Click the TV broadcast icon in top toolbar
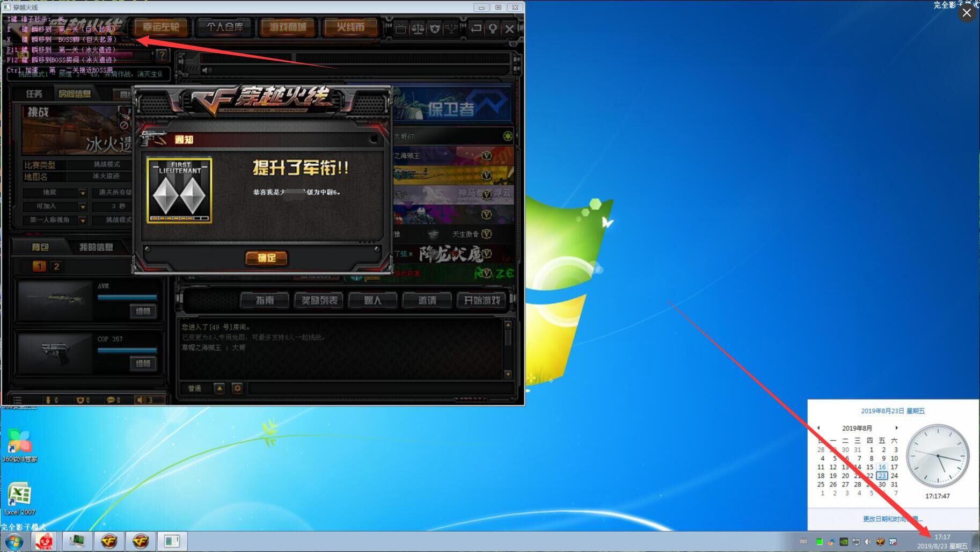This screenshot has height=552, width=980. (401, 28)
